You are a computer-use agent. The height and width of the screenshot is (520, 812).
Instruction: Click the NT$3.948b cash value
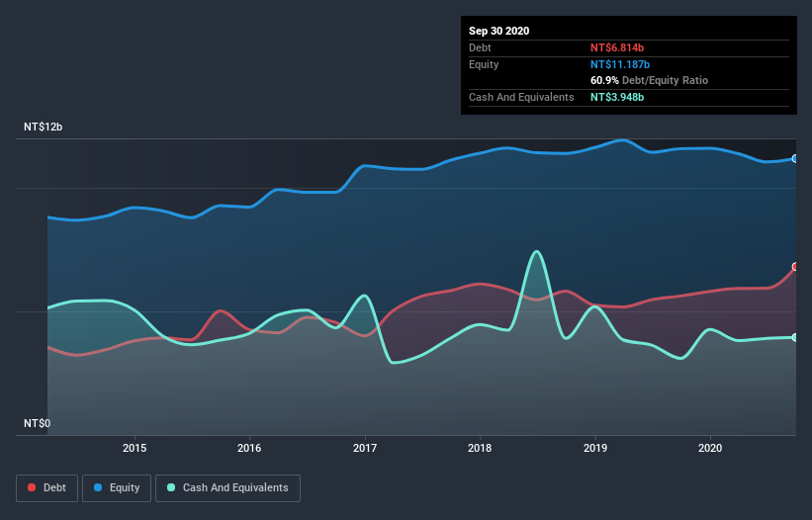[617, 97]
